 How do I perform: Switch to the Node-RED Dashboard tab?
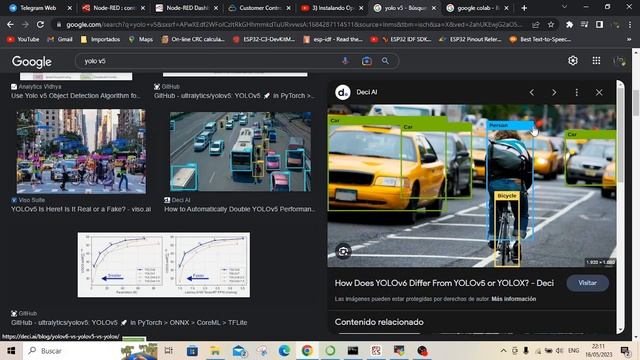point(187,8)
